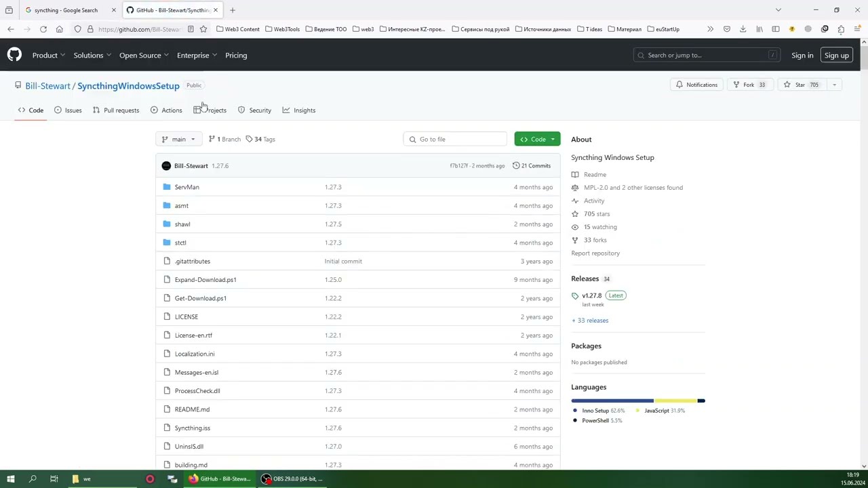Screen dimensions: 868x488
Task: Click the tracking protection shield icon
Action: pos(78,29)
